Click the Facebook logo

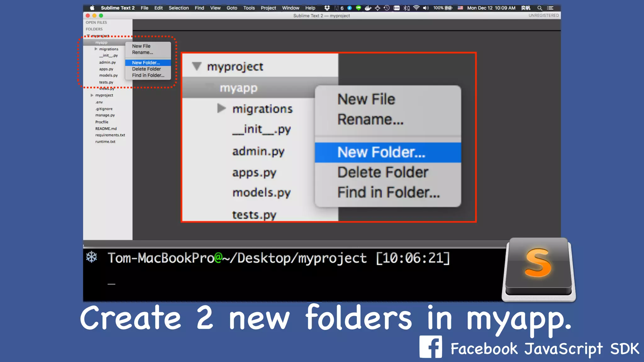coord(430,347)
